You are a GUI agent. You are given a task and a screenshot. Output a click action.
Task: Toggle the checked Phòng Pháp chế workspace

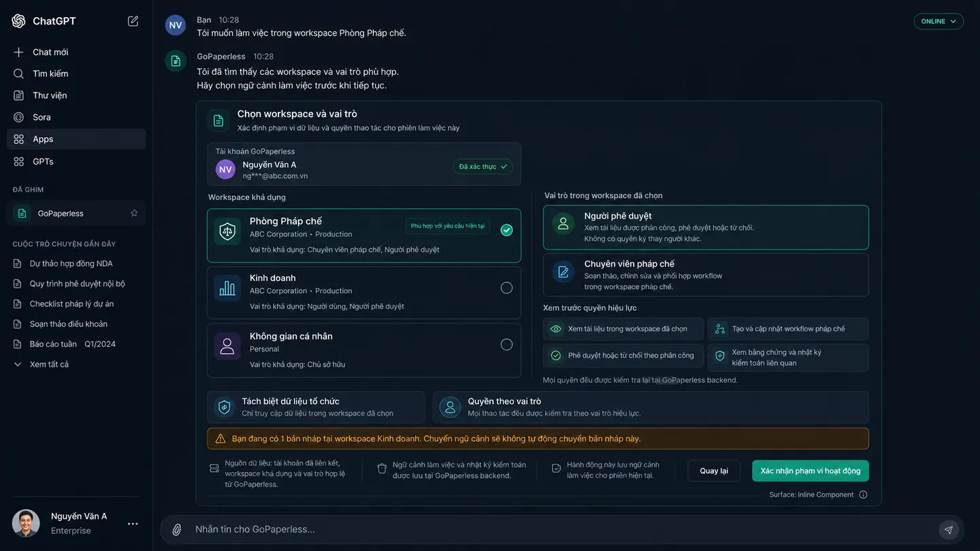tap(506, 230)
